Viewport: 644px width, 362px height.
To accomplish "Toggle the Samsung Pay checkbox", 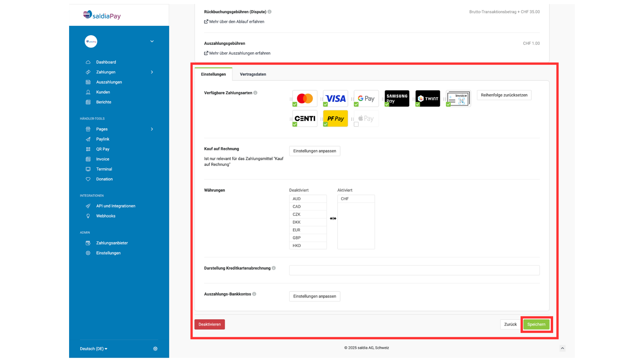I will (387, 104).
